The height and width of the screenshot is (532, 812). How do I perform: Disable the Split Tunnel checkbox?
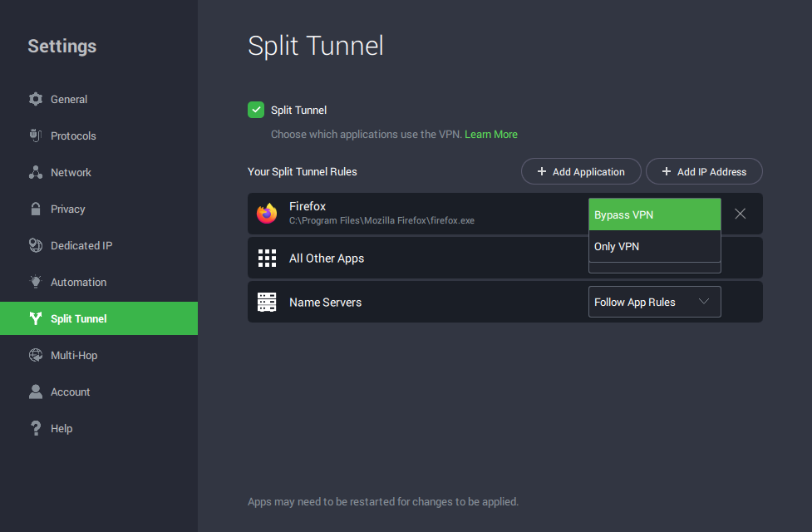(256, 110)
